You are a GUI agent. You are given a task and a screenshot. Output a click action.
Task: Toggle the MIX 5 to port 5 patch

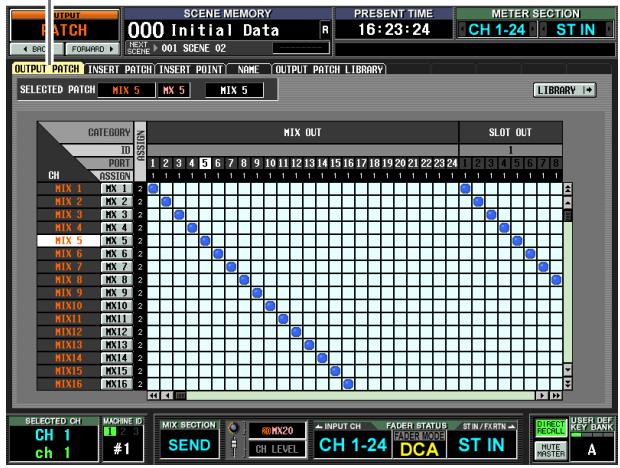point(205,241)
